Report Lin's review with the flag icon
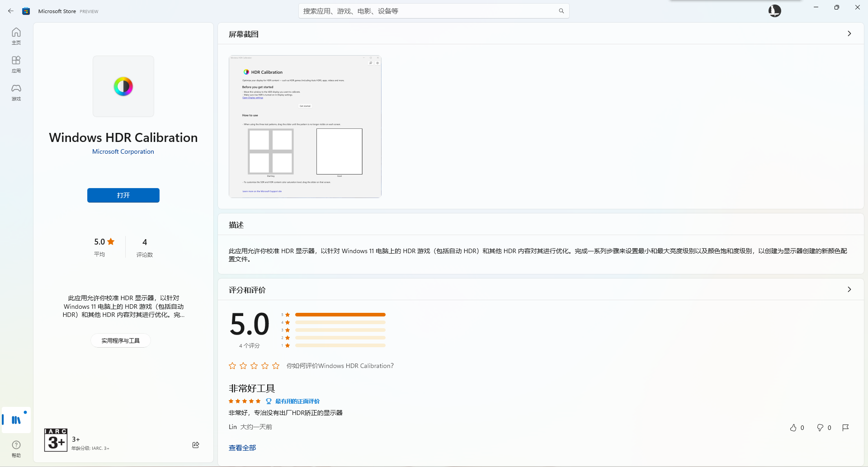This screenshot has width=868, height=467. click(x=846, y=428)
